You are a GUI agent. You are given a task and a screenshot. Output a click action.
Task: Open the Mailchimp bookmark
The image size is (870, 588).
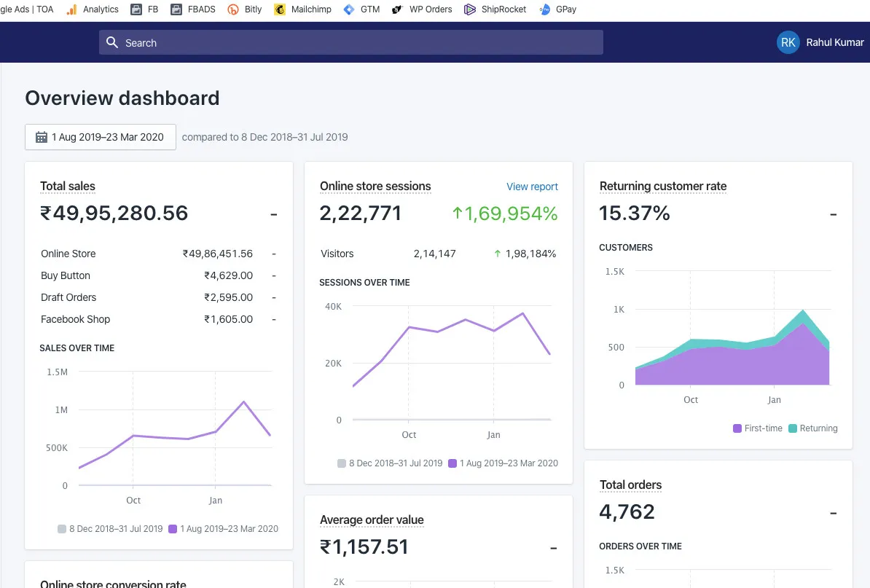[302, 9]
